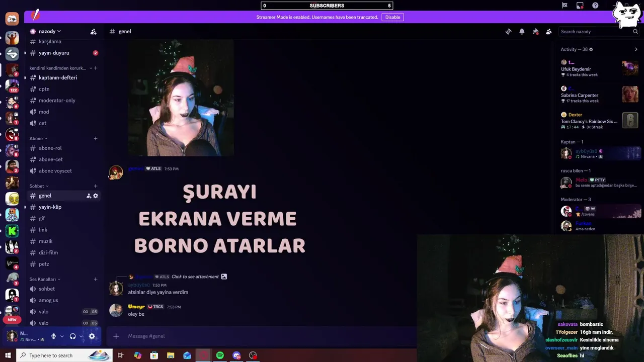Open Ufuk Beydemir activity entry
Viewport: 644px width, 362px height.
pos(600,68)
